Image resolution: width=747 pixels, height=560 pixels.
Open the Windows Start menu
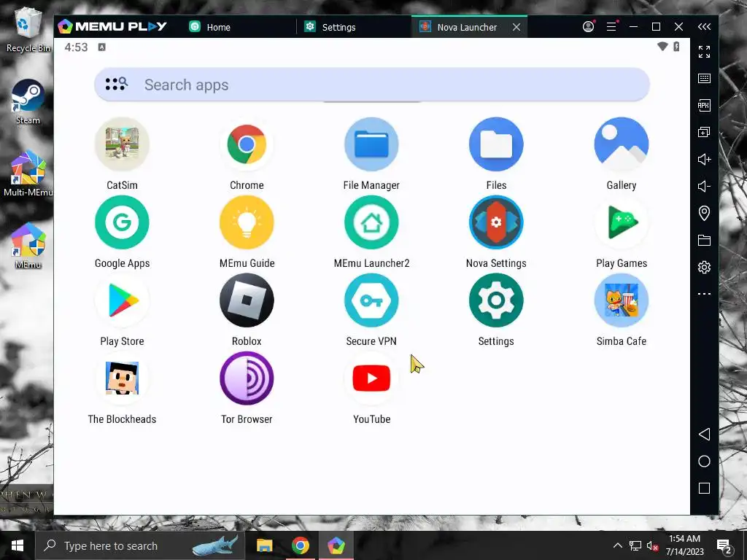[18, 545]
